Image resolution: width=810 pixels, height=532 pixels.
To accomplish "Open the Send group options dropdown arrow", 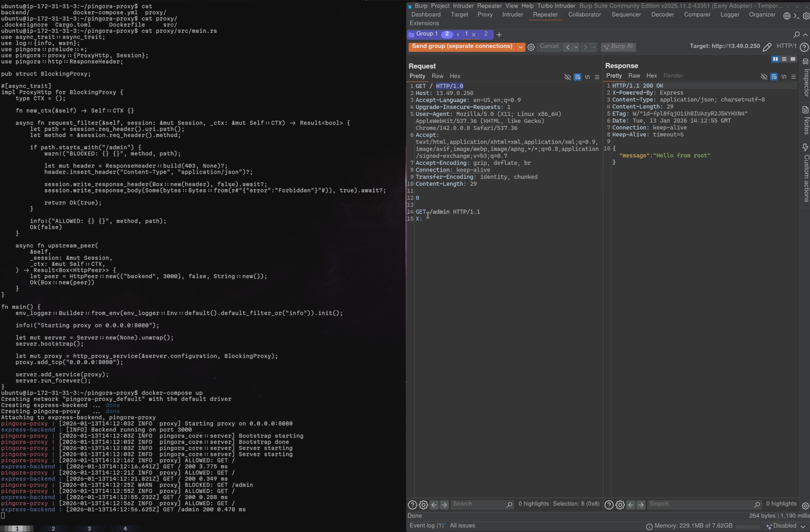I will 521,47.
